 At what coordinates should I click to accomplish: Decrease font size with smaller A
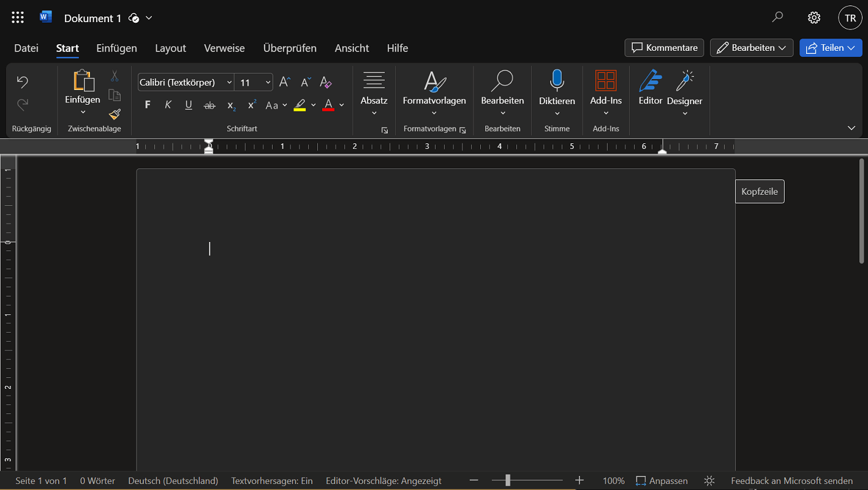click(306, 82)
